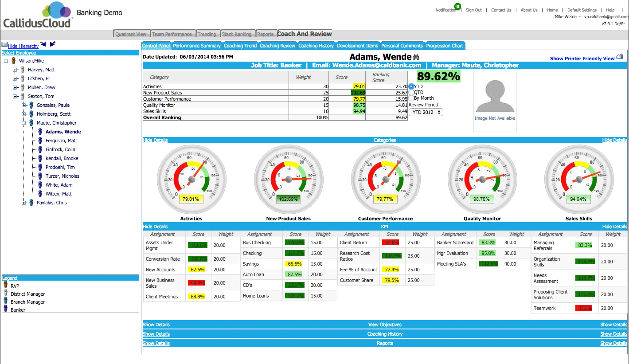Click the right expand-all arrow near Hide Hierarchy
629x364 pixels.
point(52,44)
